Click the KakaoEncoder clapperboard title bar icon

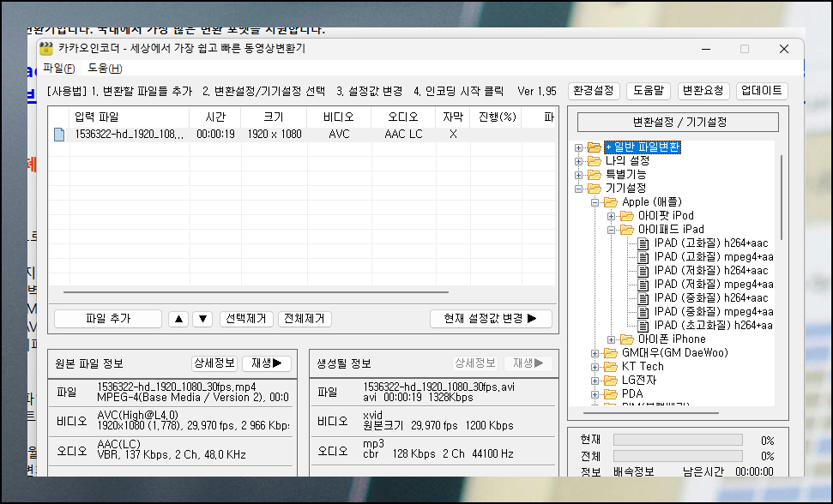tap(46, 48)
